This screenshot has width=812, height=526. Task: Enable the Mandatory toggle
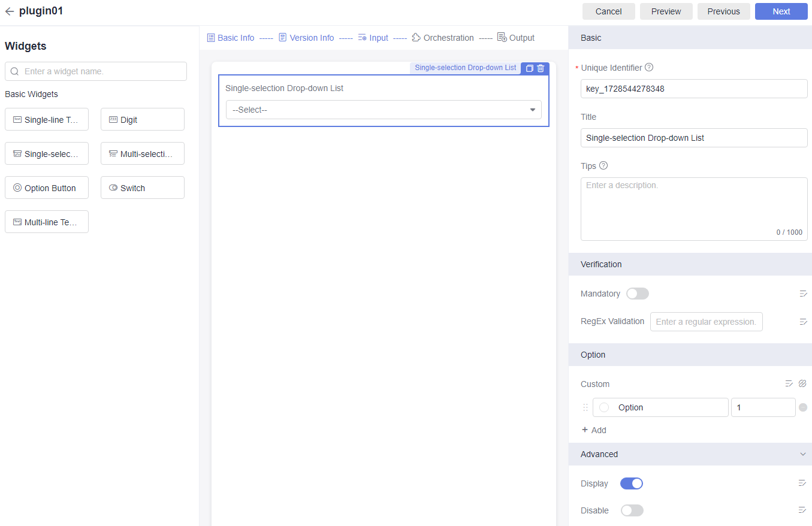coord(637,294)
